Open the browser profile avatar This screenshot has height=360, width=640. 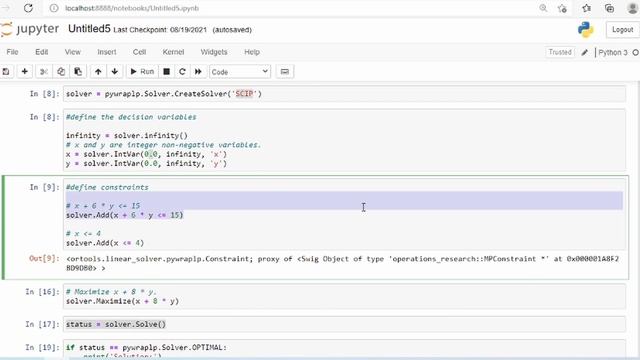point(633,8)
